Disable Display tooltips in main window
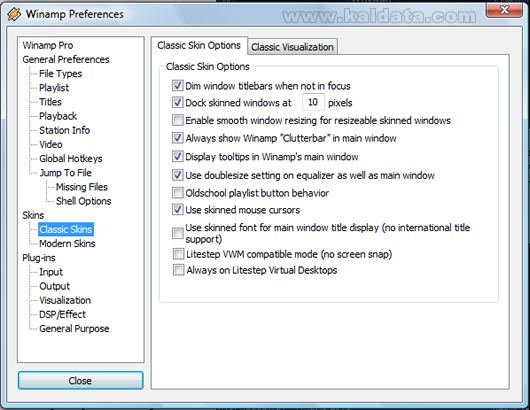Image resolution: width=530 pixels, height=410 pixels. pyautogui.click(x=177, y=156)
